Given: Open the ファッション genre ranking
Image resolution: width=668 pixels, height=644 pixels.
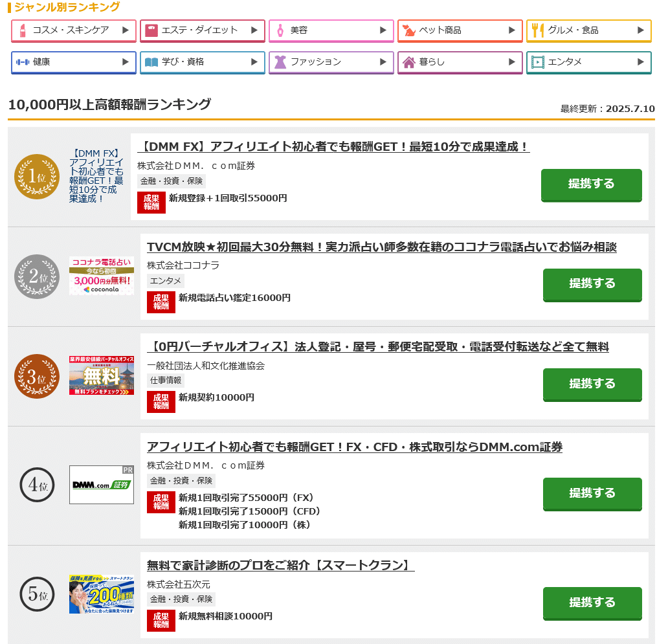Looking at the screenshot, I should coord(331,63).
